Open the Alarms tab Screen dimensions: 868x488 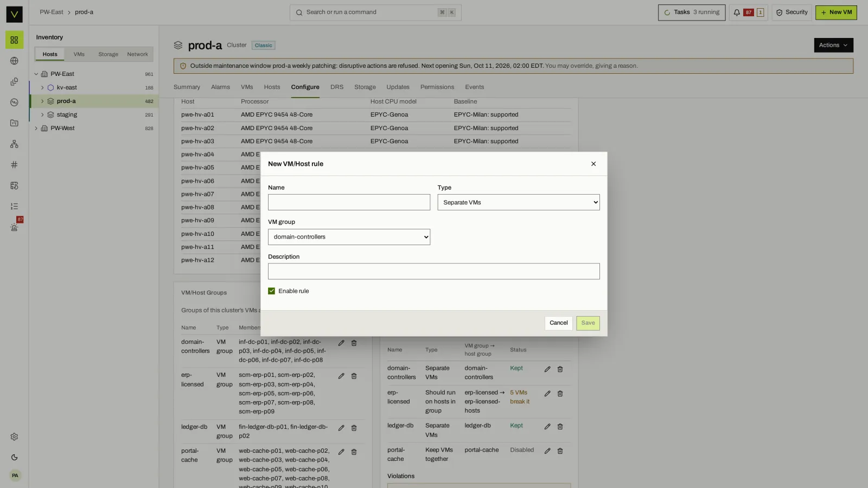pos(220,87)
